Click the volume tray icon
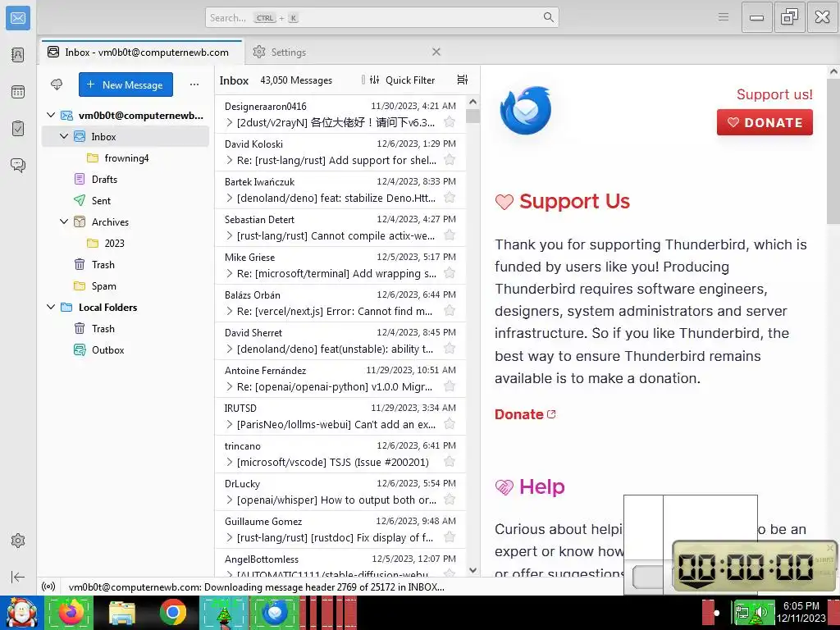Image resolution: width=840 pixels, height=630 pixels. (760, 612)
